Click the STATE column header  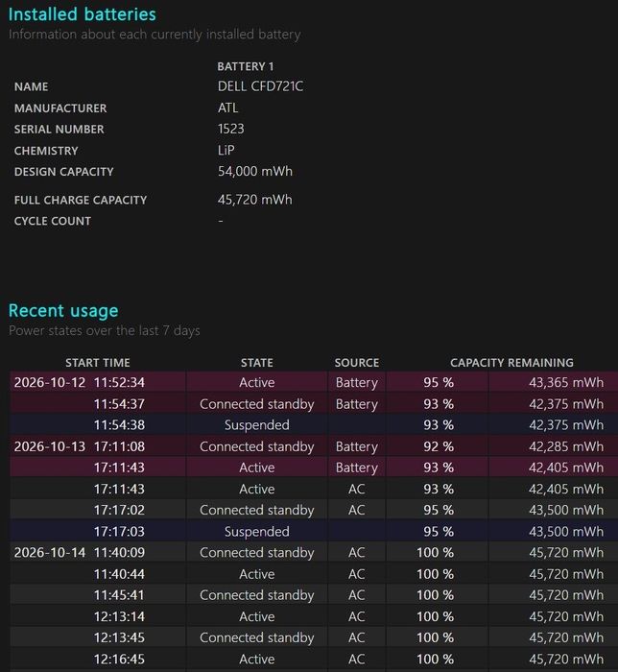click(x=257, y=363)
